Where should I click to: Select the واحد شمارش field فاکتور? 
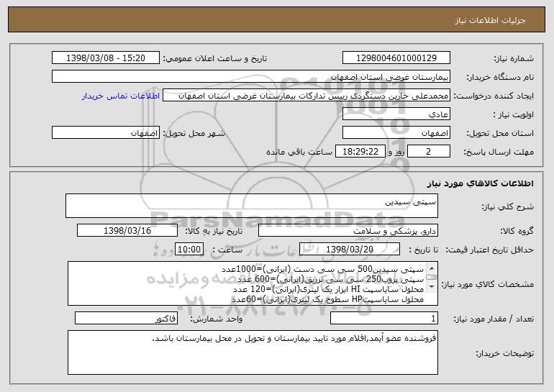point(126,319)
